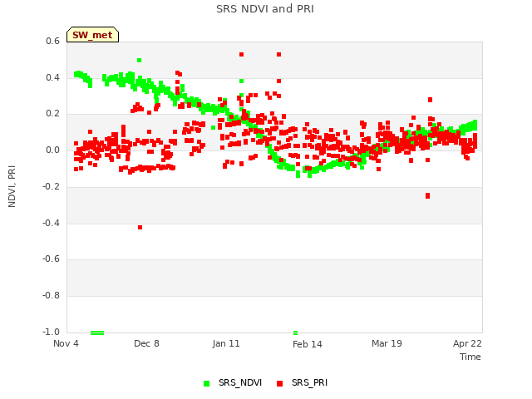Click the Nov 4 date tick label
This screenshot has width=532, height=399.
[x=66, y=343]
